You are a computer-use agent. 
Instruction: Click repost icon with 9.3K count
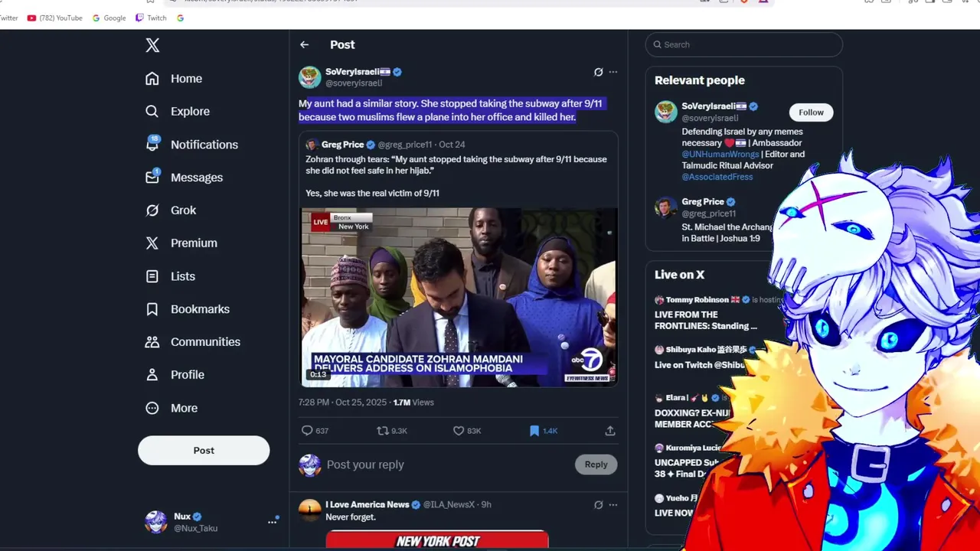pos(391,431)
